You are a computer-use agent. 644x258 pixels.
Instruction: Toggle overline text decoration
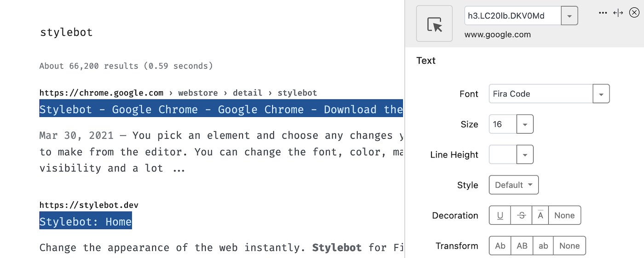click(540, 215)
